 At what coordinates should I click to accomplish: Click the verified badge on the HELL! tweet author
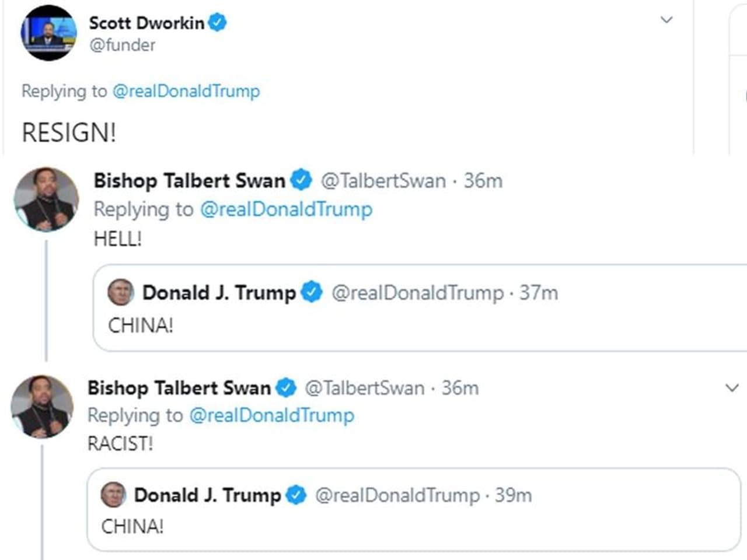(x=301, y=180)
